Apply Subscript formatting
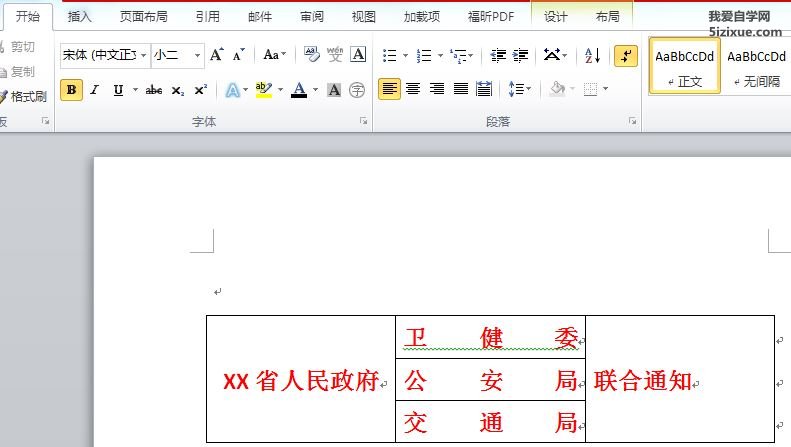The image size is (791, 447). (x=178, y=90)
